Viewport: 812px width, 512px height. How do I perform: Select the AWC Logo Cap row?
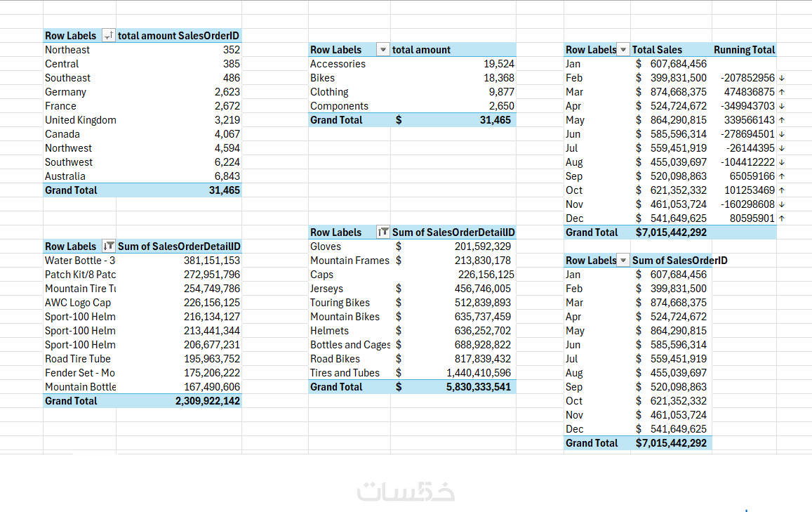[142, 303]
